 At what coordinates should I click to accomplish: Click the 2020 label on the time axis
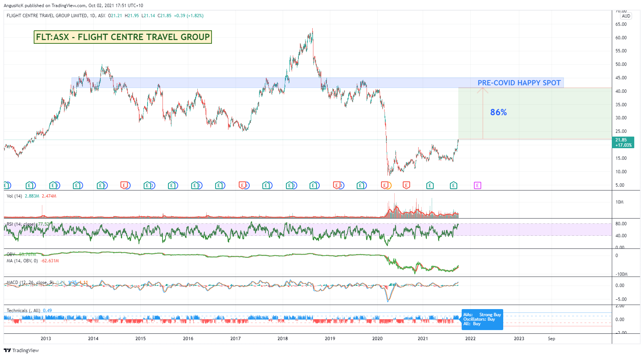click(x=377, y=339)
